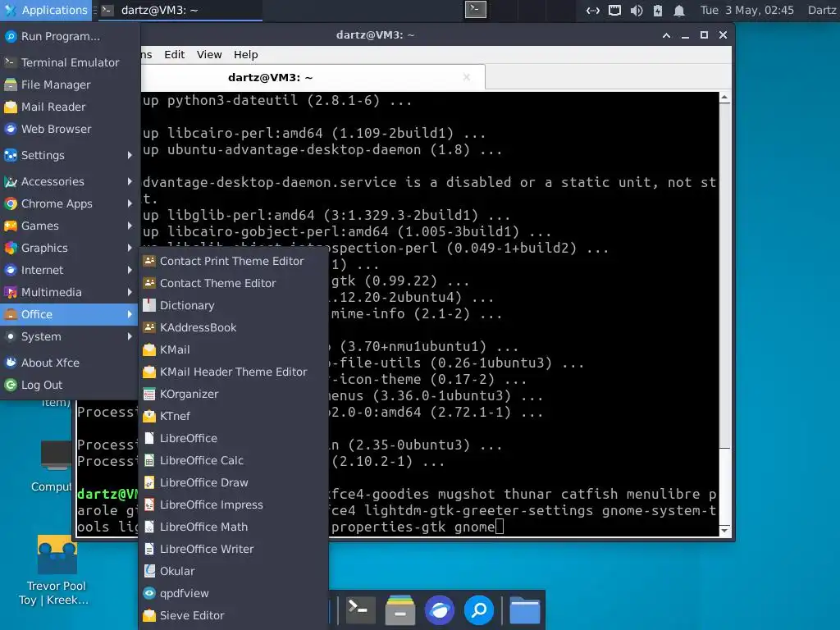
Task: Click the LibreOffice Draw icon
Action: click(149, 482)
